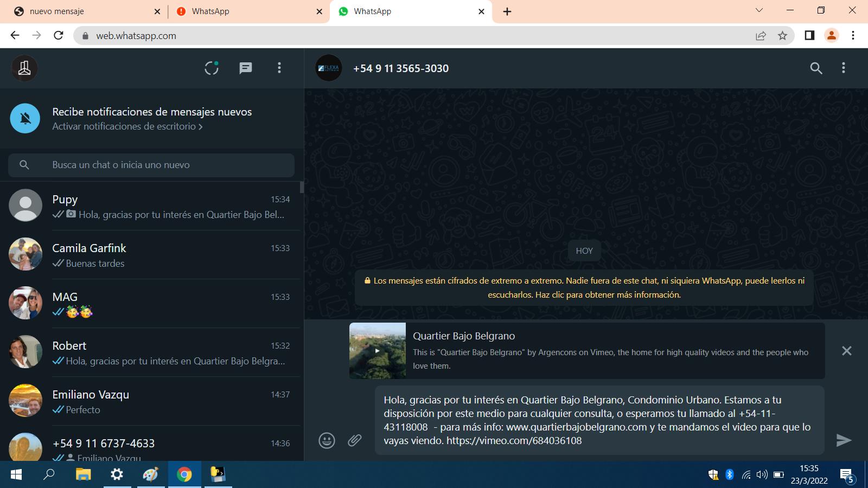
Task: Open Chrome profile avatar
Action: (831, 35)
